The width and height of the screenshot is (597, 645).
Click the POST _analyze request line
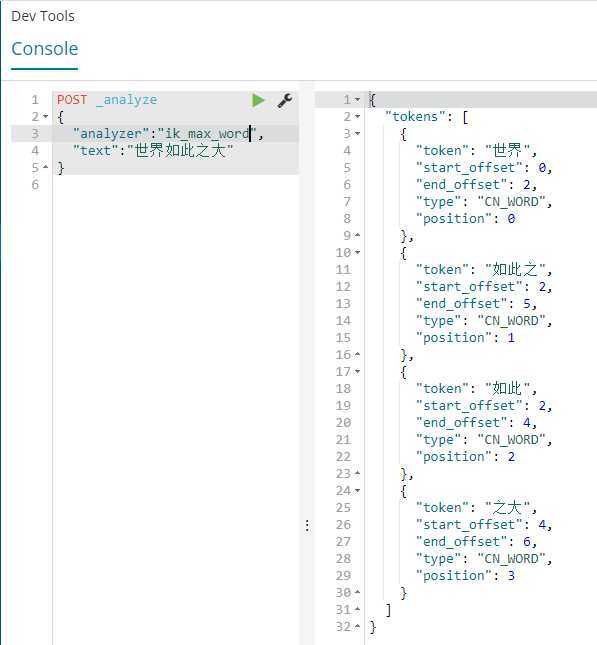(107, 100)
